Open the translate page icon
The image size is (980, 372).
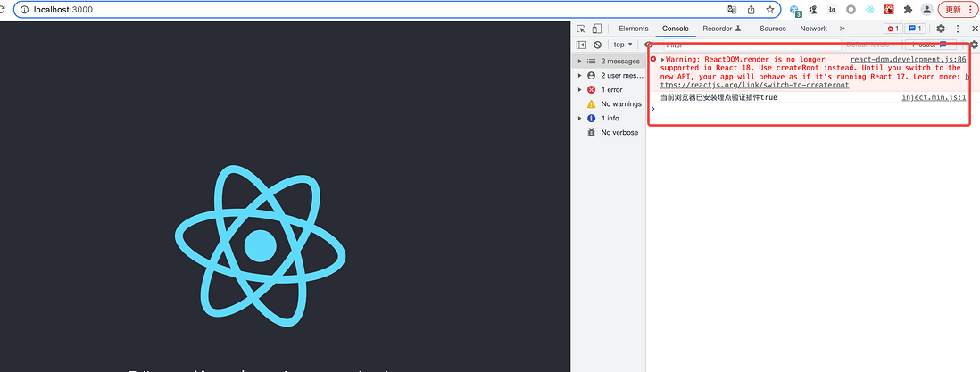pyautogui.click(x=732, y=10)
